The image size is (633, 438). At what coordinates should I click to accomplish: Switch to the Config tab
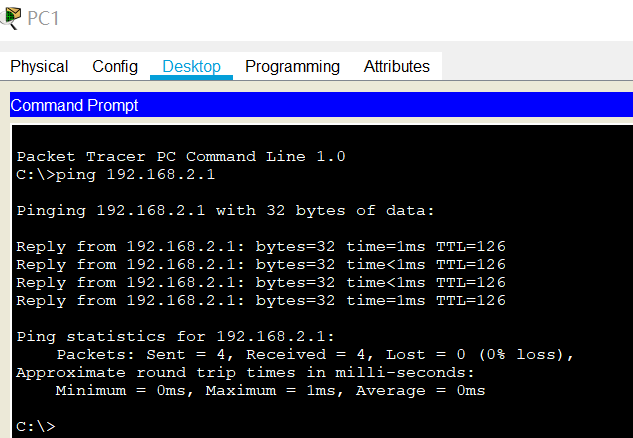tap(115, 67)
